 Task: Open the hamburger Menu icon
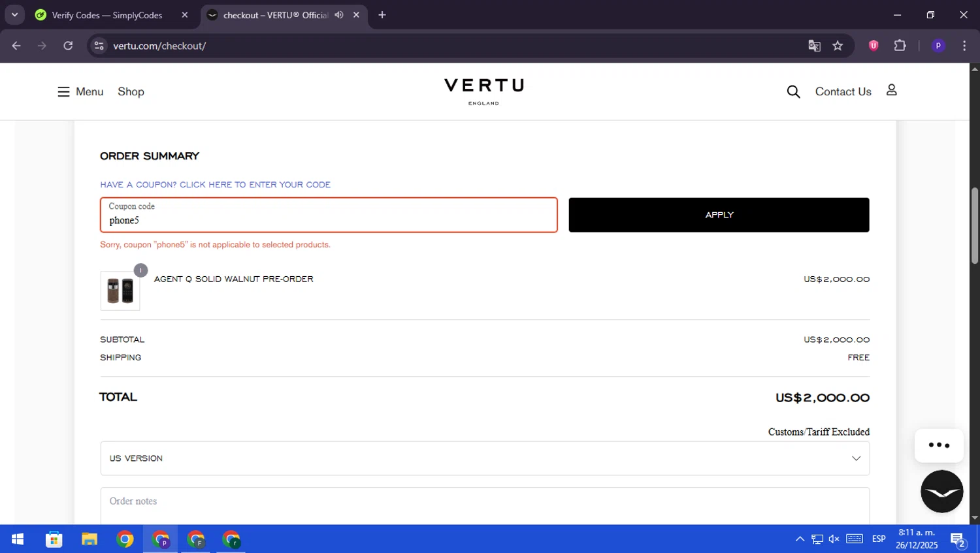click(x=63, y=92)
